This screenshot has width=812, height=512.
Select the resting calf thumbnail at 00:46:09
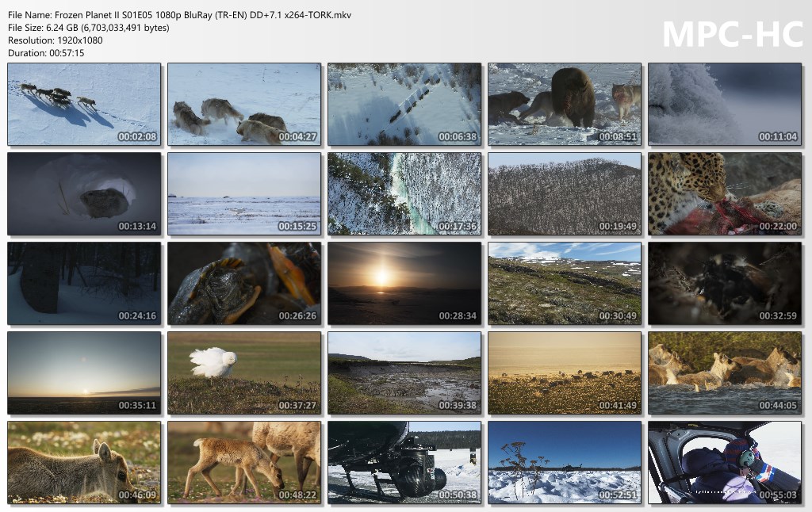coord(84,462)
